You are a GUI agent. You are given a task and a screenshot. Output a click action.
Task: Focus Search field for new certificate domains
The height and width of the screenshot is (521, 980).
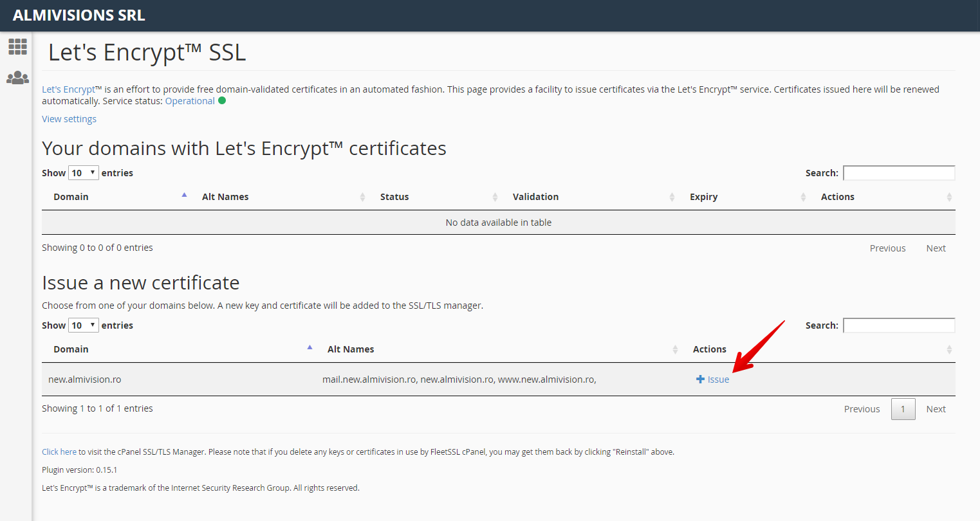click(899, 325)
